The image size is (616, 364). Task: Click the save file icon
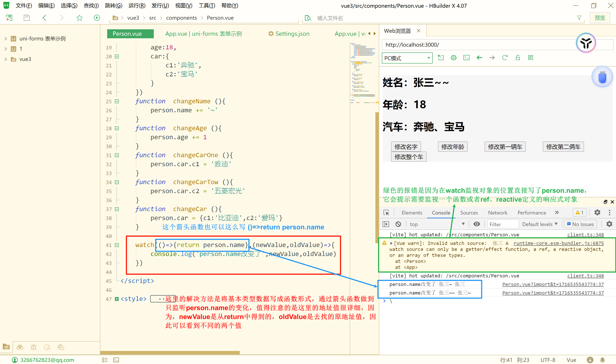[x=27, y=18]
